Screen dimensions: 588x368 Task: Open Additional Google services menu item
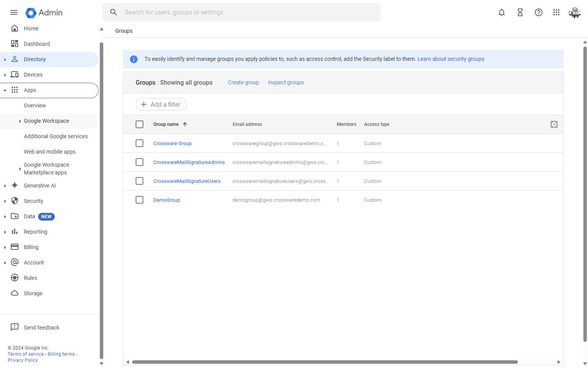pyautogui.click(x=56, y=136)
